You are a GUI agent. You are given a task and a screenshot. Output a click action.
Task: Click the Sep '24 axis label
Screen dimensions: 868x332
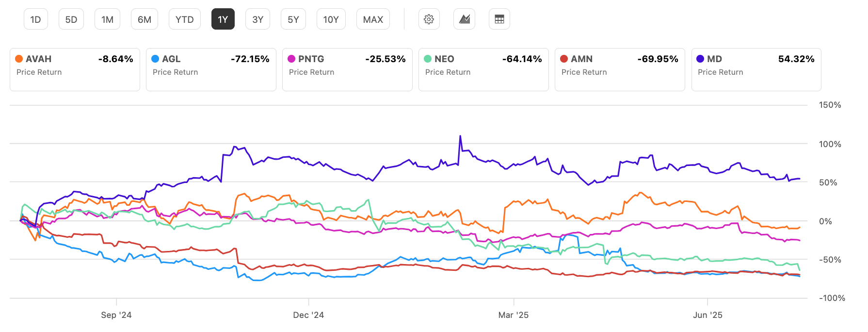[116, 315]
